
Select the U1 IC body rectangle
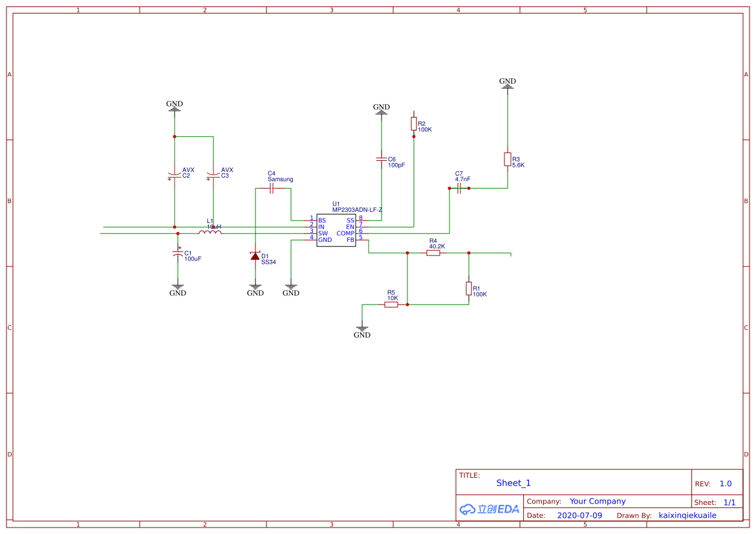point(336,230)
